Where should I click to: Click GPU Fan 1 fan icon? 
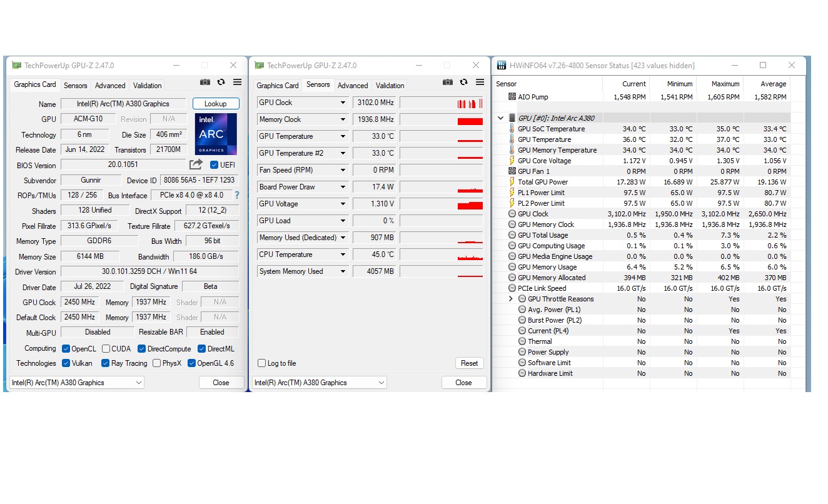coord(512,171)
